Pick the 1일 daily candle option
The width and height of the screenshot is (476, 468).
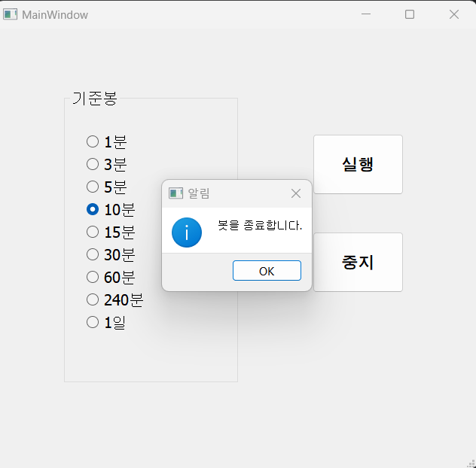(x=106, y=322)
